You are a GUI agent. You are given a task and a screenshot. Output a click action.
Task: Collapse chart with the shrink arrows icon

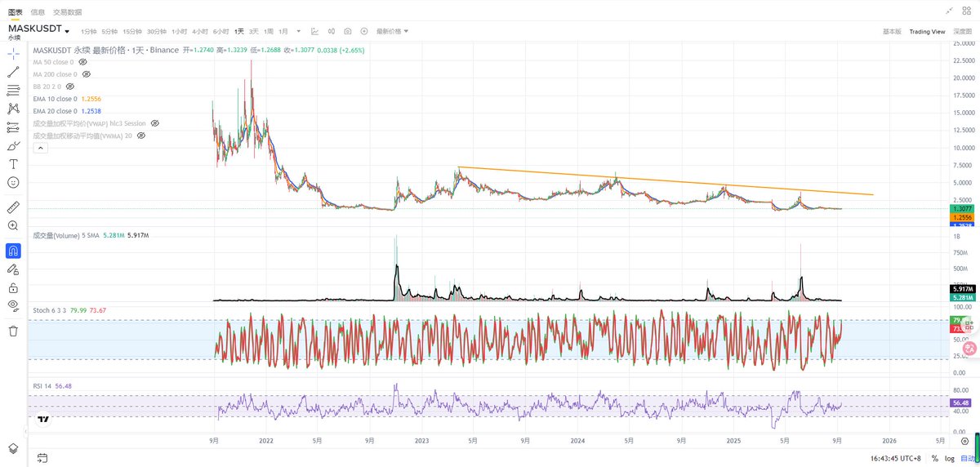pyautogui.click(x=950, y=10)
